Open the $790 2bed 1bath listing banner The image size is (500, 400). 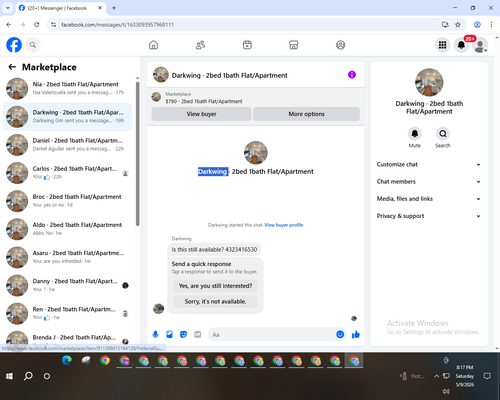tap(256, 97)
